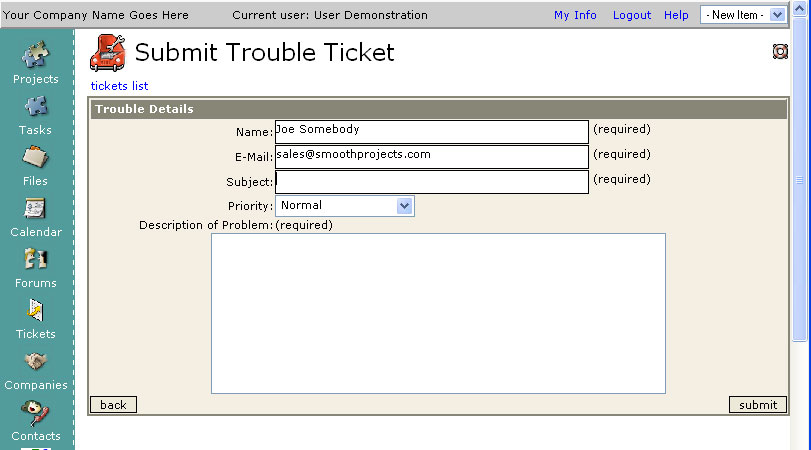Click the Current user: User Demonstration text
811x450 pixels.
330,15
